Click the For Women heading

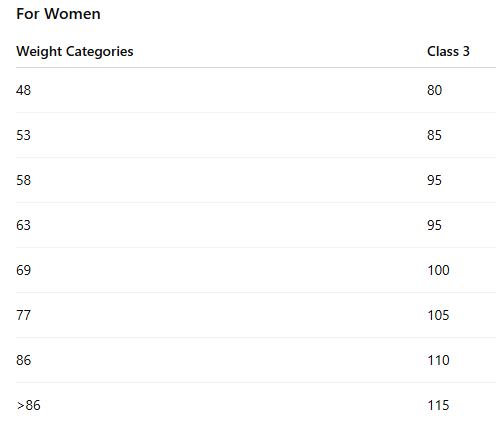58,14
